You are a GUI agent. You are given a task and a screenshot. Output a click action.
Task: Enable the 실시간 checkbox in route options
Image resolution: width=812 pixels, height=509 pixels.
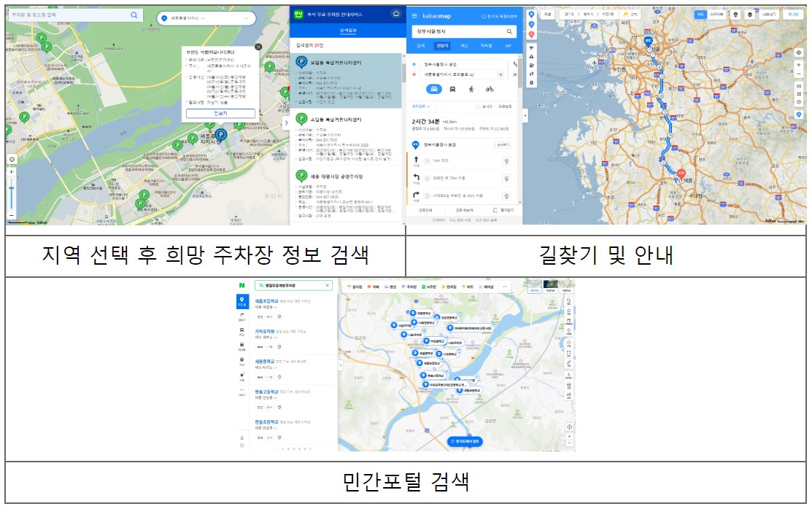click(x=479, y=105)
